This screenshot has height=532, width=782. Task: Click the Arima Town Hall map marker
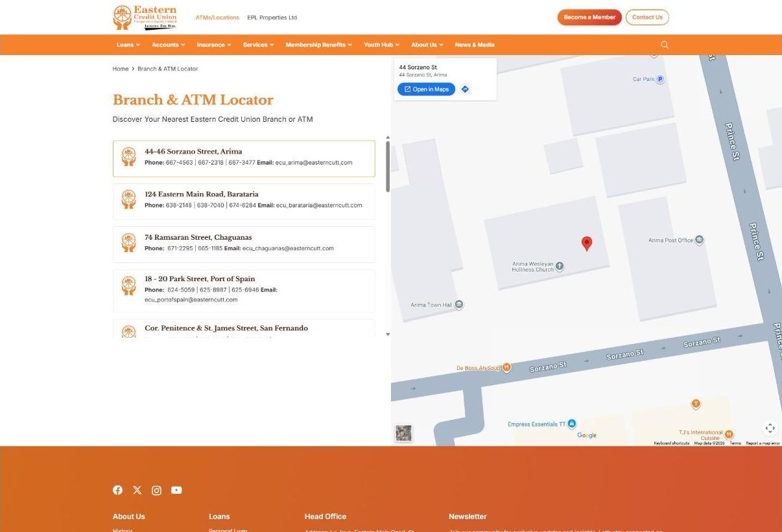pyautogui.click(x=459, y=305)
